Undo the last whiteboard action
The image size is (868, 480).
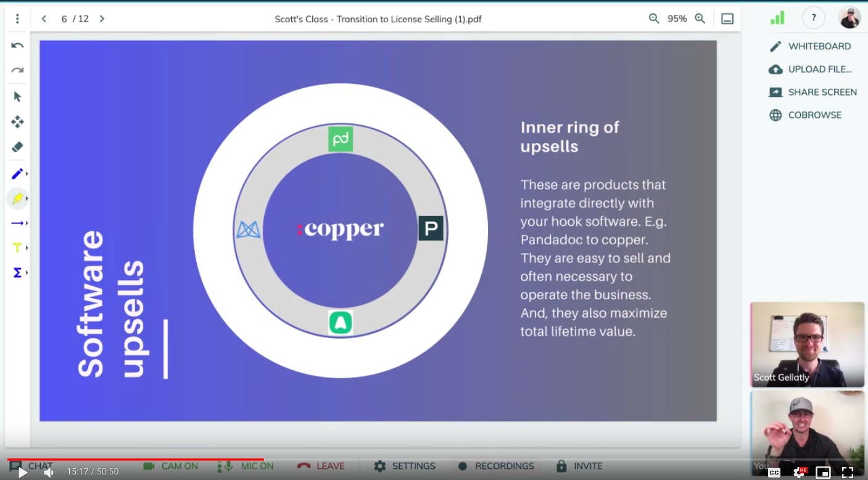17,46
